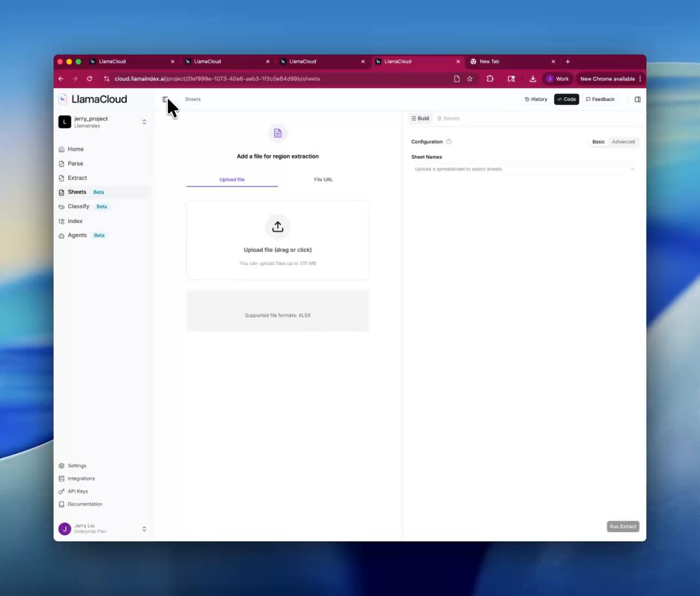Image resolution: width=700 pixels, height=596 pixels.
Task: Click the Sheets breadcrumb text
Action: [193, 99]
